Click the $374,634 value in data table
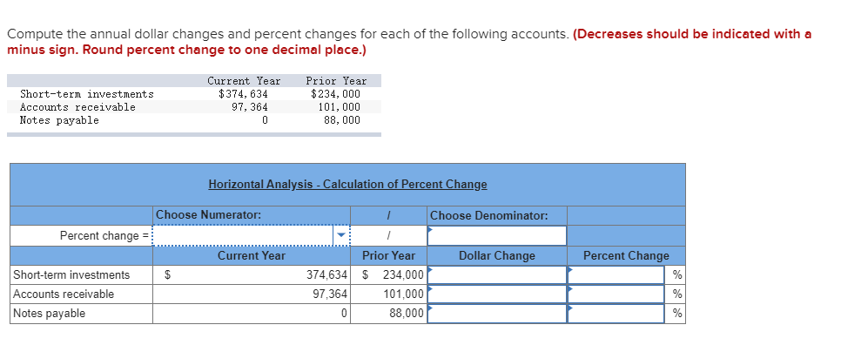The width and height of the screenshot is (868, 352). coord(244,94)
